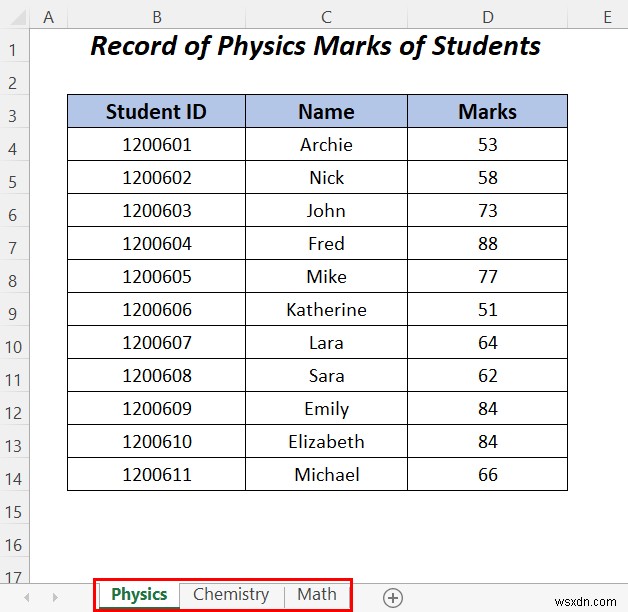Switch to the Physics sheet tab

click(139, 594)
